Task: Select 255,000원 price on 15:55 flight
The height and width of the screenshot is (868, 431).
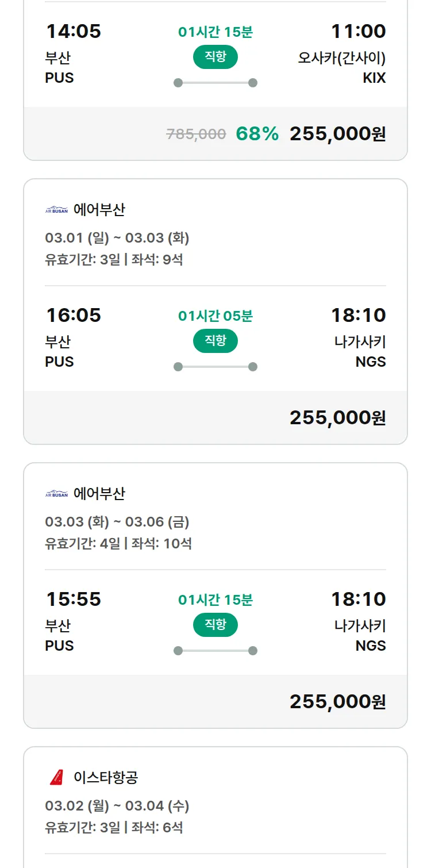Action: click(337, 702)
